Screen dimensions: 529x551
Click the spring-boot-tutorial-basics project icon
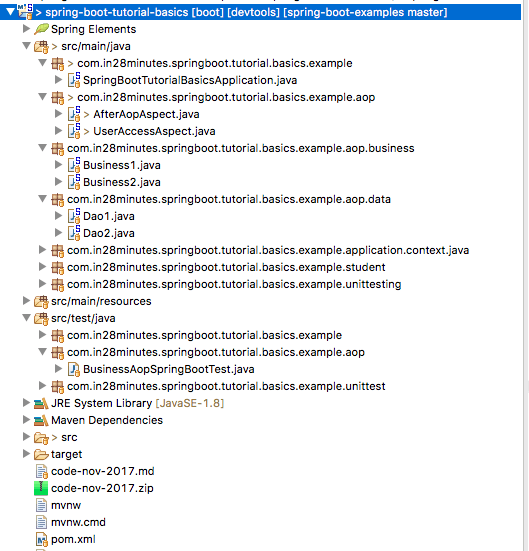(x=25, y=12)
